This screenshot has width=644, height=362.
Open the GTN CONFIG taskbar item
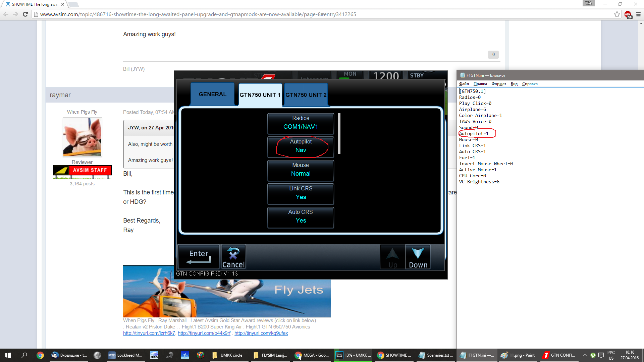point(559,355)
